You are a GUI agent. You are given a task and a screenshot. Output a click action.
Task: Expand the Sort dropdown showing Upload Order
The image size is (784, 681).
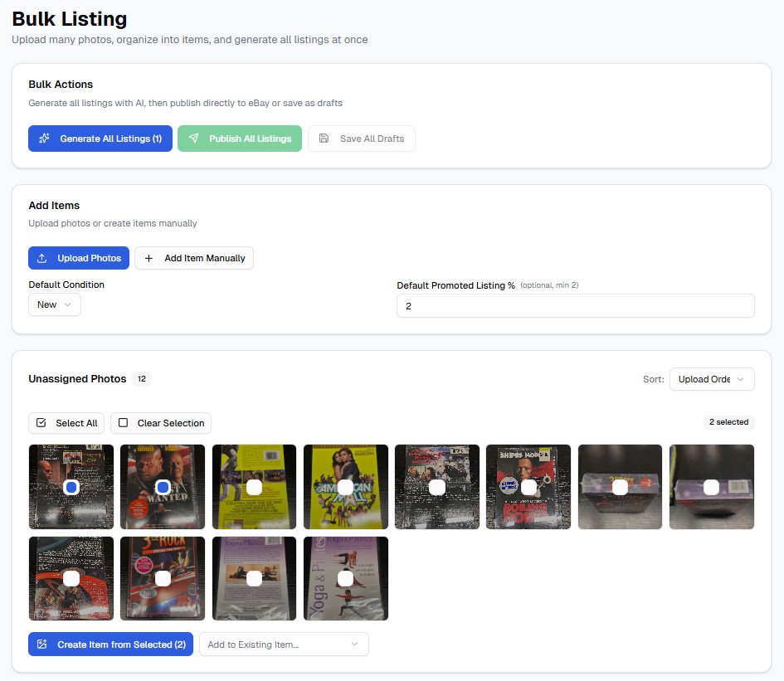click(711, 379)
